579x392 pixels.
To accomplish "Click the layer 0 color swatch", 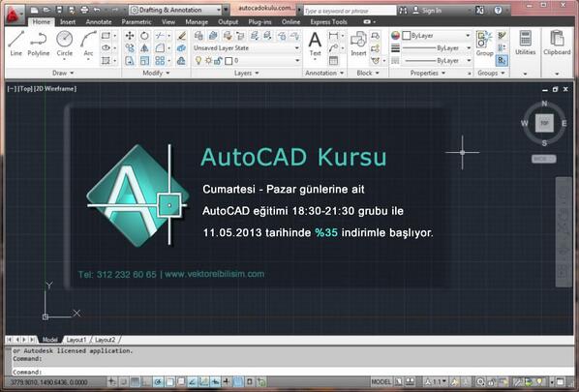I will pyautogui.click(x=229, y=61).
